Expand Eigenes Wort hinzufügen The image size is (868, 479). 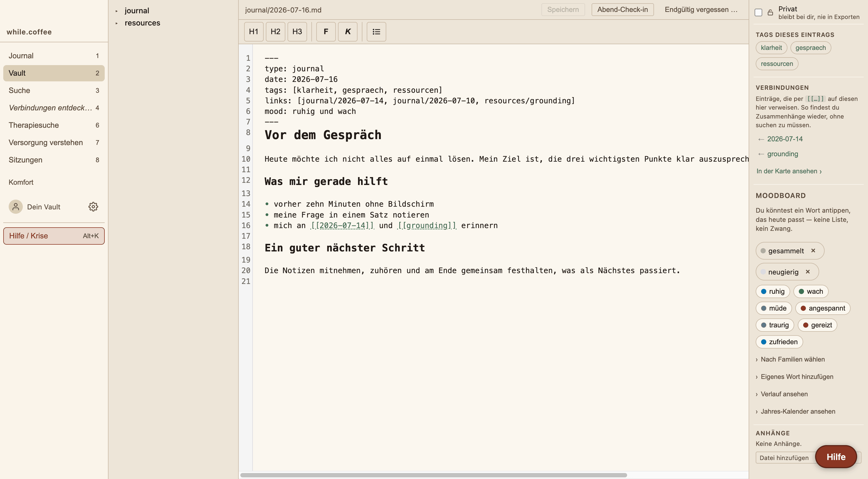tap(794, 376)
